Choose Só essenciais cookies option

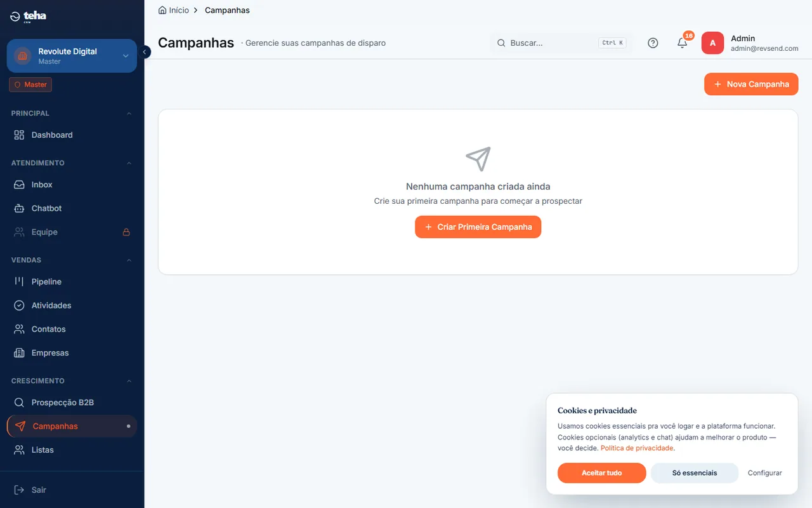pos(695,473)
